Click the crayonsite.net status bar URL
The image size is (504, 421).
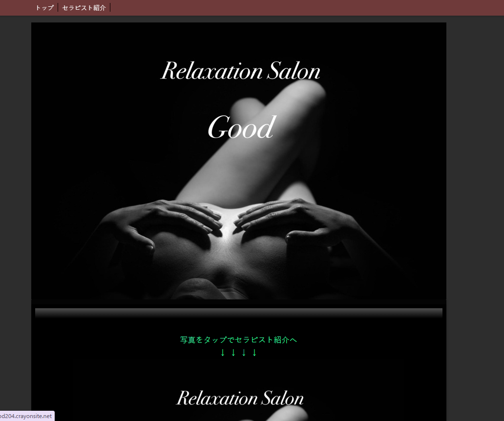coord(26,416)
